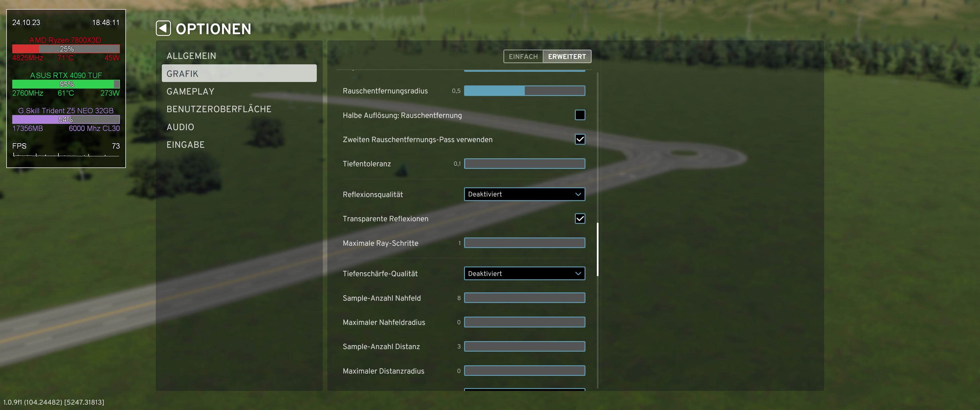Click the AMD Ryzen 7800X3D usage bar
980x410 pixels.
[x=66, y=49]
